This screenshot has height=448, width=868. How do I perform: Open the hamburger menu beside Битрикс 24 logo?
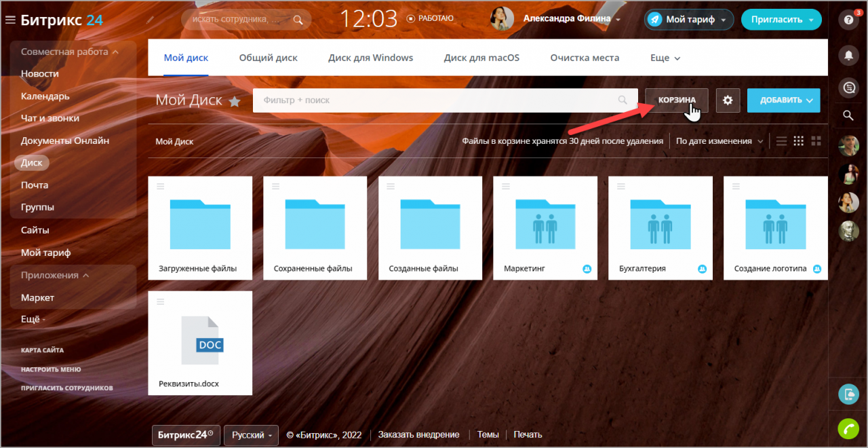pyautogui.click(x=10, y=20)
